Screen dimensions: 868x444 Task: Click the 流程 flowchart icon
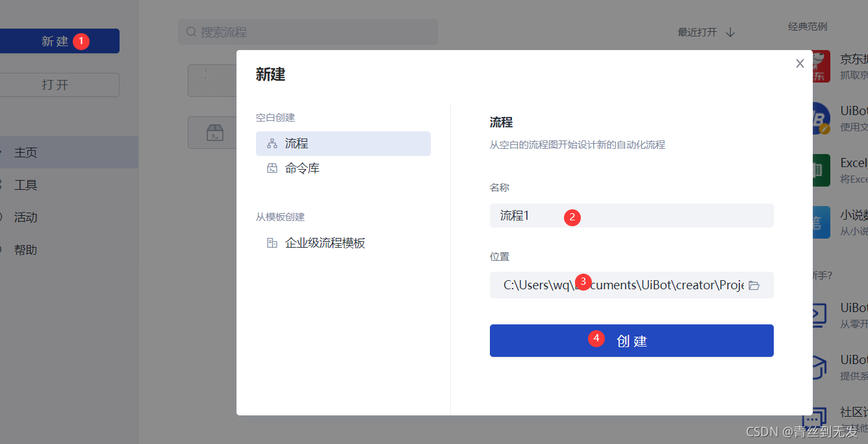272,144
